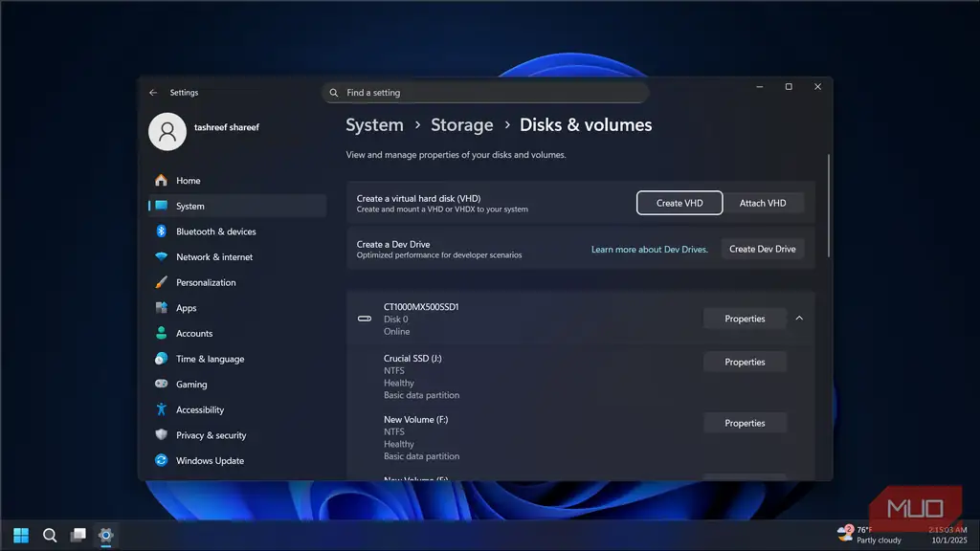Image resolution: width=980 pixels, height=551 pixels.
Task: Click the back arrow beside Settings
Action: (x=153, y=93)
